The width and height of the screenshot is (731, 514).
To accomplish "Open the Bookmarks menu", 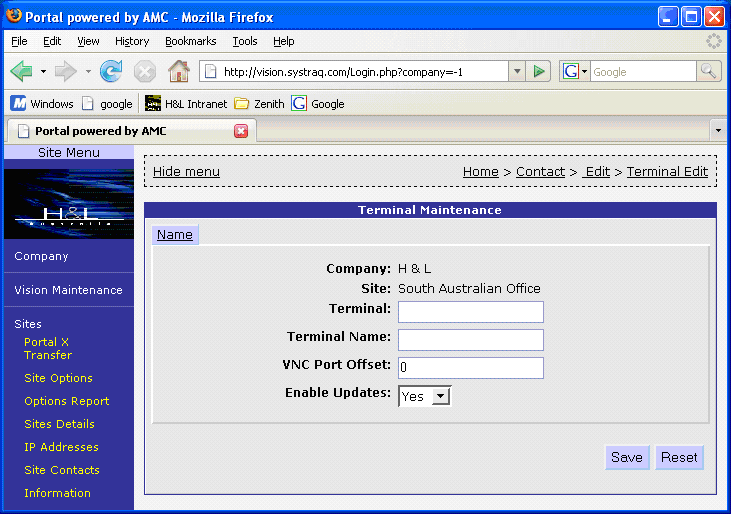I will click(190, 41).
